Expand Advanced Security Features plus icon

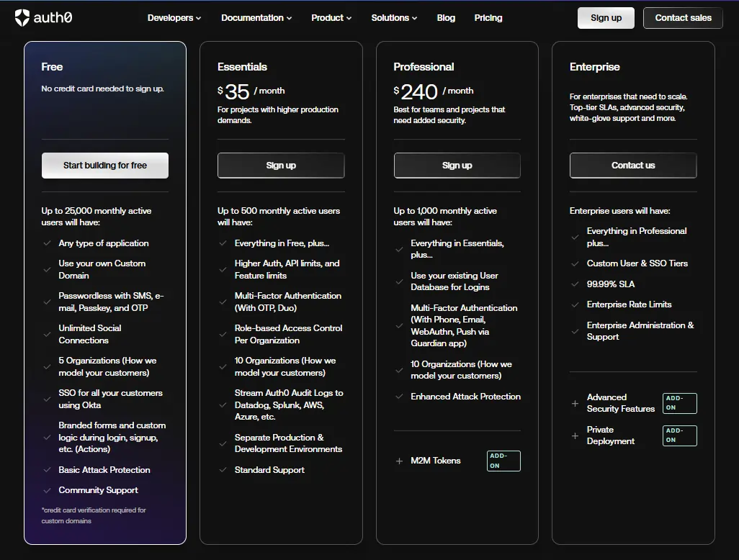(575, 403)
